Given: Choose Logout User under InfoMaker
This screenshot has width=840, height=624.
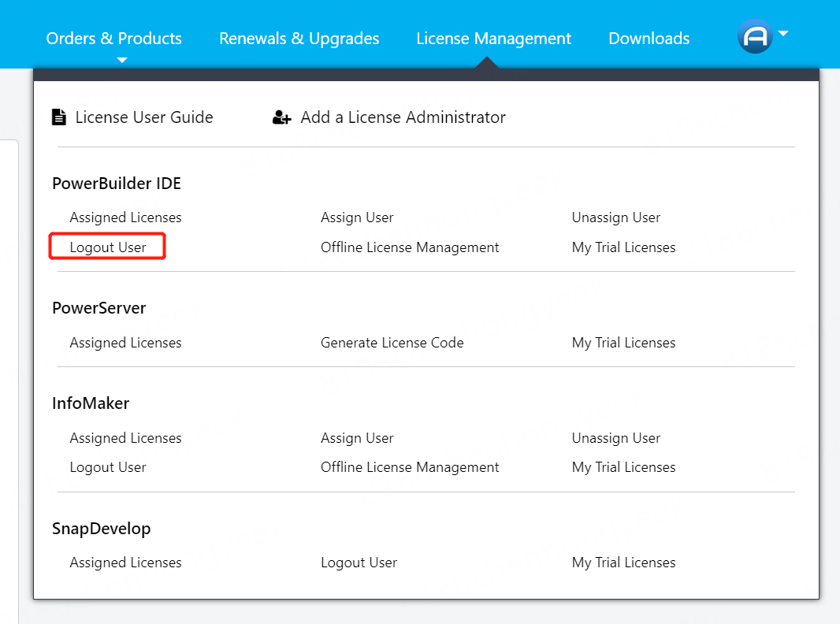Looking at the screenshot, I should tap(108, 467).
